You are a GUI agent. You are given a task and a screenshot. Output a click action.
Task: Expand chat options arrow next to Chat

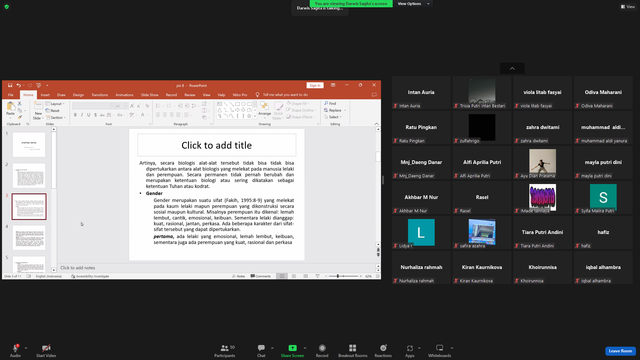pos(272,348)
